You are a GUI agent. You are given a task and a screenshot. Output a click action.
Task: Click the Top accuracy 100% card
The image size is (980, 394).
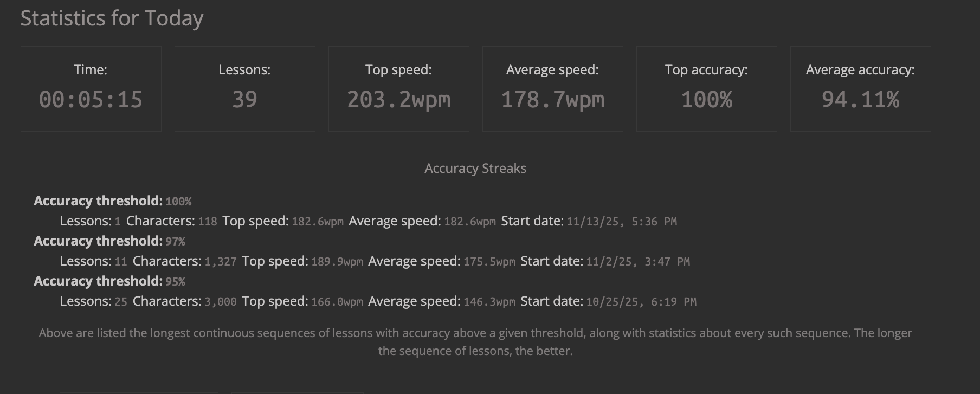(x=707, y=89)
